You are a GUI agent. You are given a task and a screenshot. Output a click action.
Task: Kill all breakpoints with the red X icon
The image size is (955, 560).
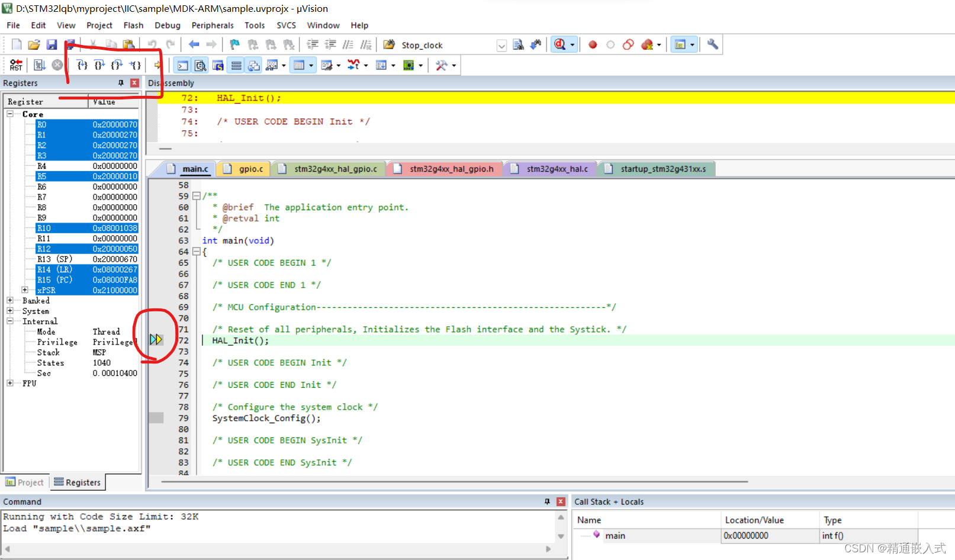coord(647,44)
